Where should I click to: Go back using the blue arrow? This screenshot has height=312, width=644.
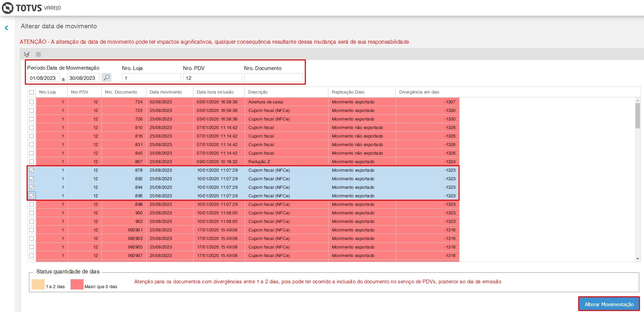[x=6, y=28]
